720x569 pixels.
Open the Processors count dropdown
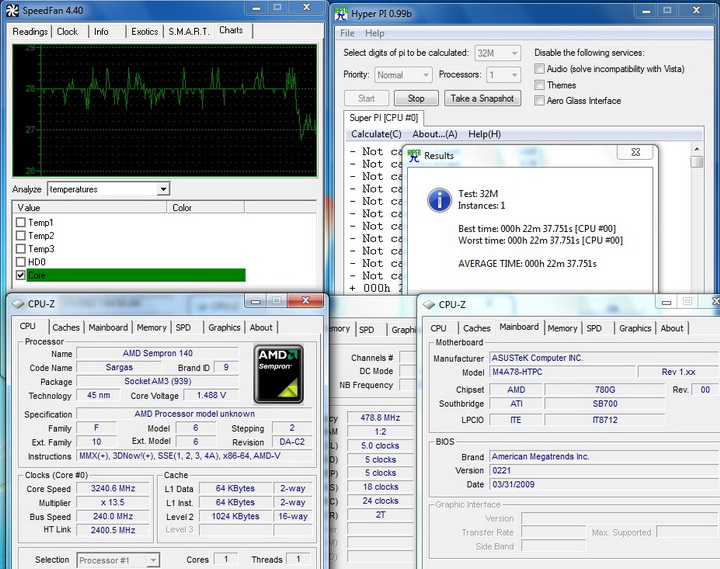[514, 75]
